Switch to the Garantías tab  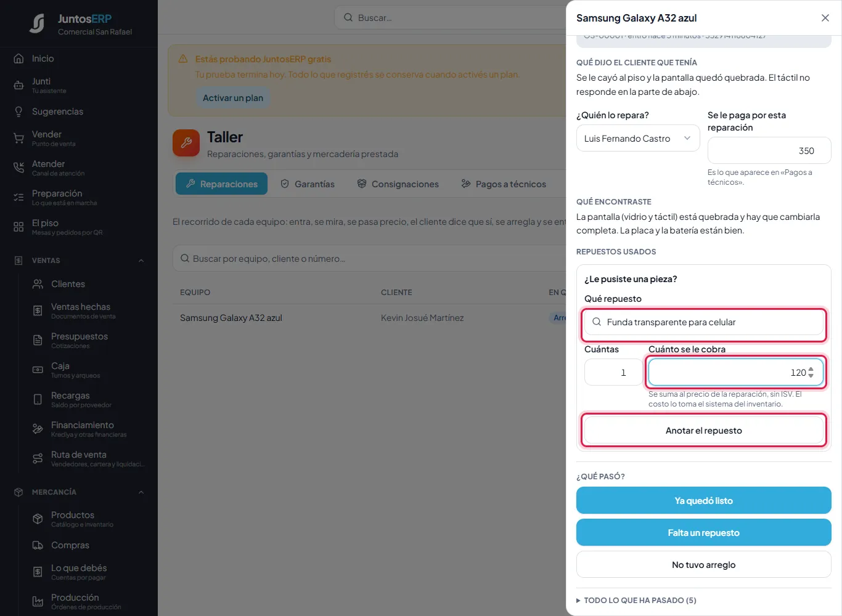[x=308, y=184]
